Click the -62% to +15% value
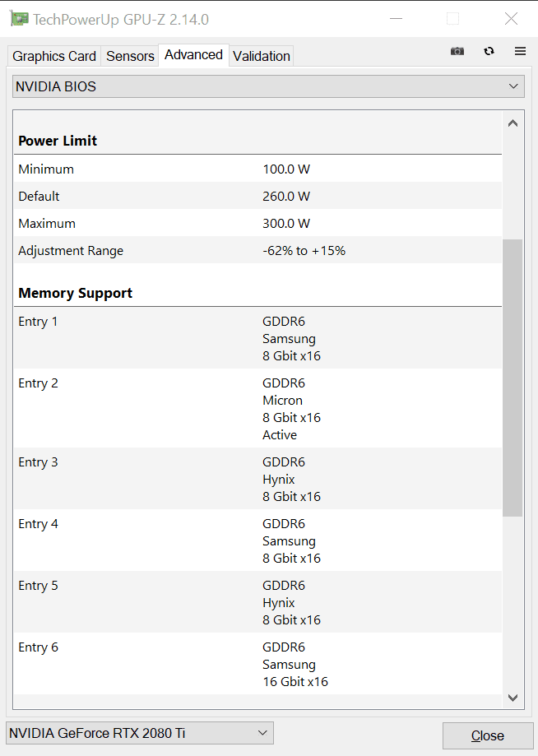The height and width of the screenshot is (756, 538). pyautogui.click(x=304, y=251)
